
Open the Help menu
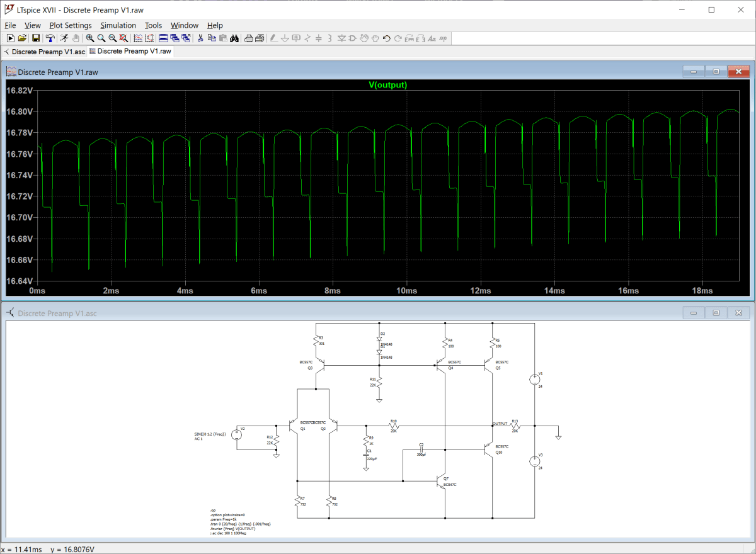pyautogui.click(x=215, y=25)
